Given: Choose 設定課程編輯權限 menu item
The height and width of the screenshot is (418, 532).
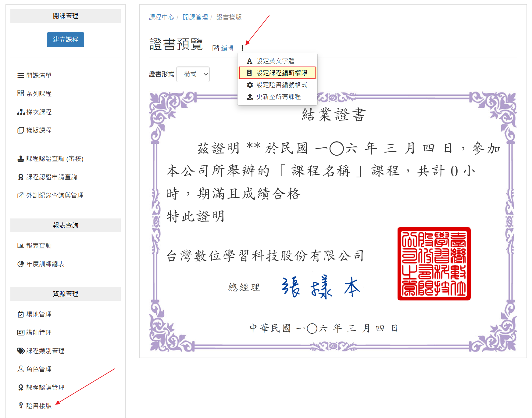Looking at the screenshot, I should [x=277, y=73].
